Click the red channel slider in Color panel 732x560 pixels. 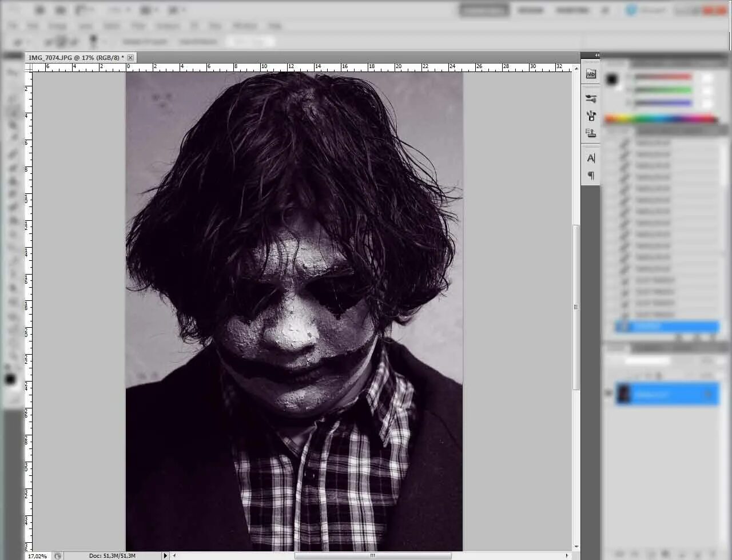(663, 77)
